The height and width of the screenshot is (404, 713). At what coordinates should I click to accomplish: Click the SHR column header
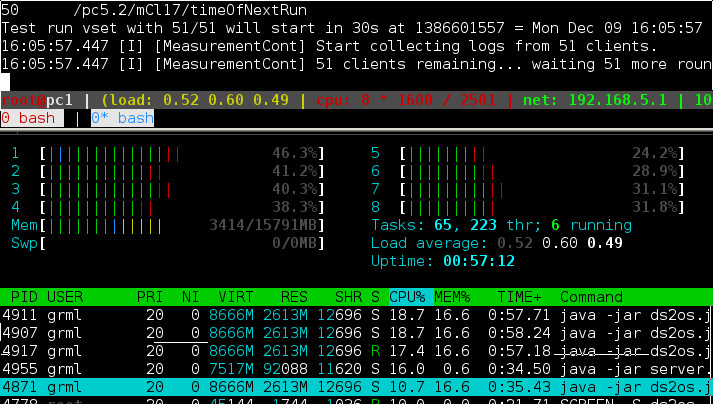[348, 297]
